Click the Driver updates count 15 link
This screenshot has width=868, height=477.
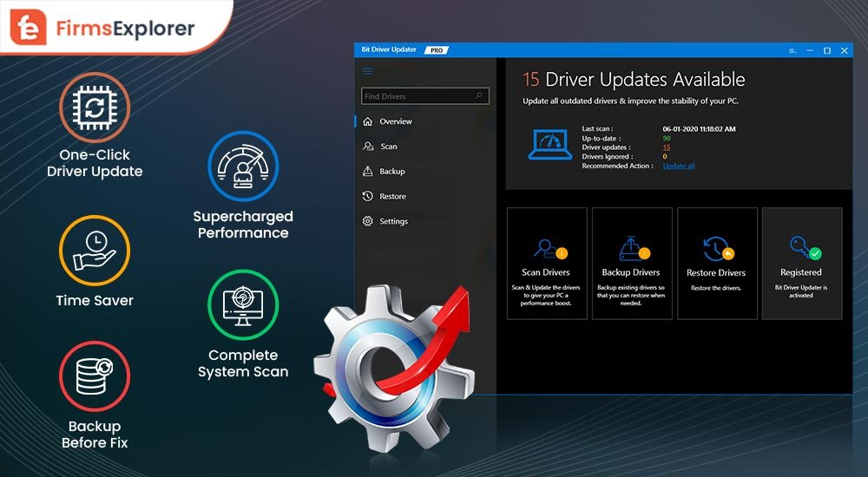[667, 147]
